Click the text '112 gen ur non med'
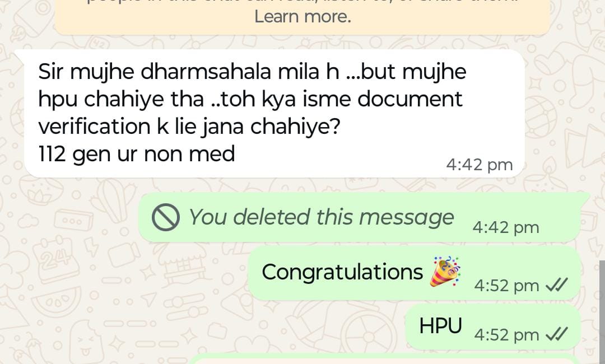 [x=137, y=154]
